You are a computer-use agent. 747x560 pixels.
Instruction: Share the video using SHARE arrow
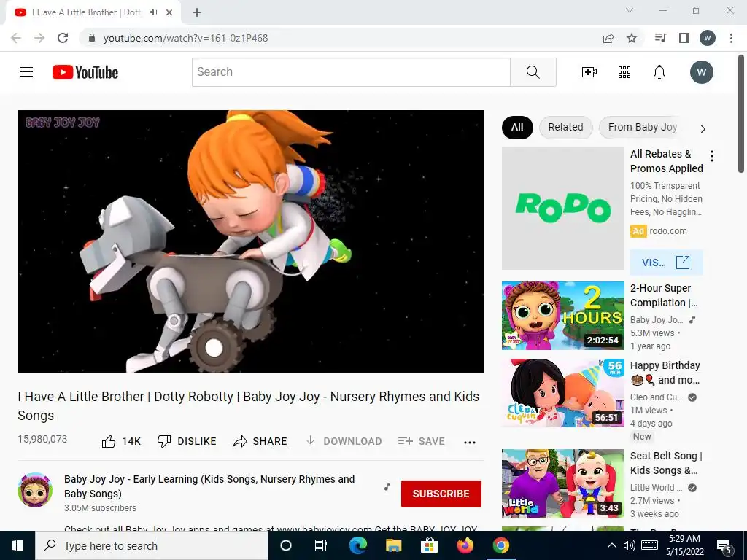(260, 441)
